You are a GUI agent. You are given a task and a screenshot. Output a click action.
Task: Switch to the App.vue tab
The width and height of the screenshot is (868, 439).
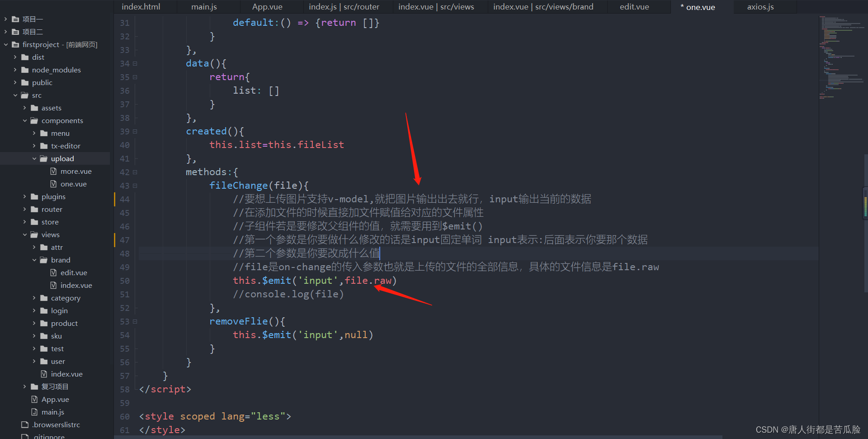[x=267, y=7]
